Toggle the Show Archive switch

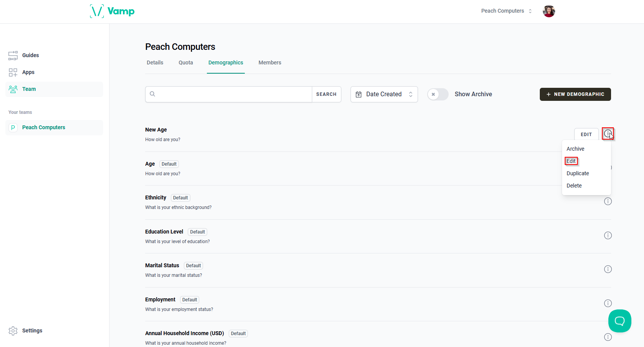(x=438, y=94)
